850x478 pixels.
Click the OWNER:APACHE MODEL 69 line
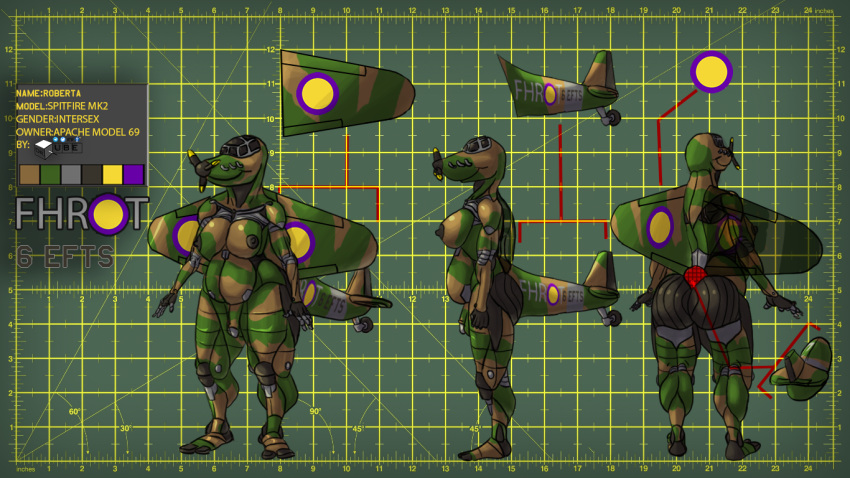(79, 132)
